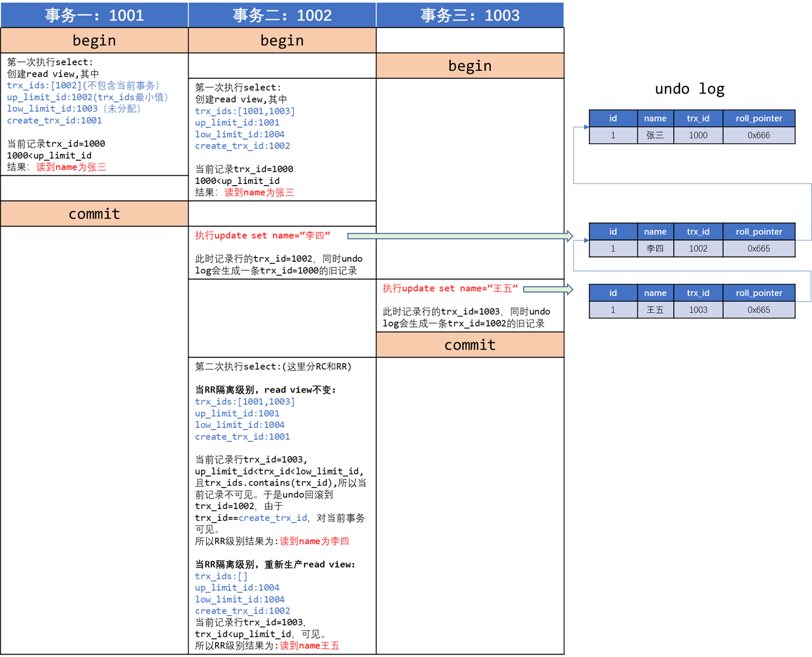This screenshot has width=812, height=657.
Task: Click bold heading 当RR隔离级别，read view不变:
Action: [266, 390]
